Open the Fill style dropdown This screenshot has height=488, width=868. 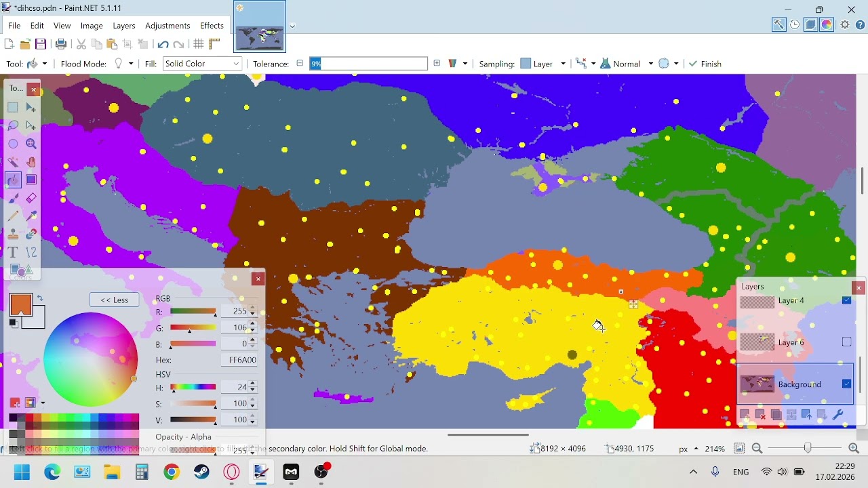pyautogui.click(x=203, y=64)
